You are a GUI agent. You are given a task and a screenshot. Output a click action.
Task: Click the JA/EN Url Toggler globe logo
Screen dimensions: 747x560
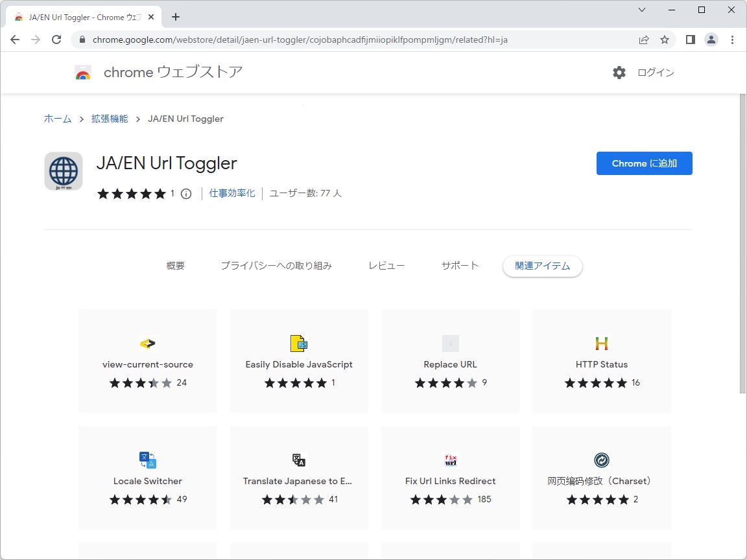point(63,170)
